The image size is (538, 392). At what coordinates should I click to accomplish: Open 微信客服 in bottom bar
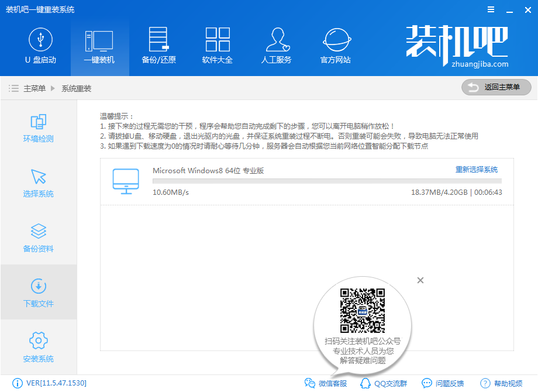pos(329,383)
